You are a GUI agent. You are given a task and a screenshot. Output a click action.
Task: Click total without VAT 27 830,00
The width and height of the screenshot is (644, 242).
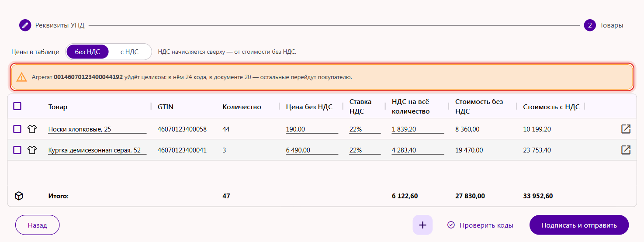pos(470,196)
